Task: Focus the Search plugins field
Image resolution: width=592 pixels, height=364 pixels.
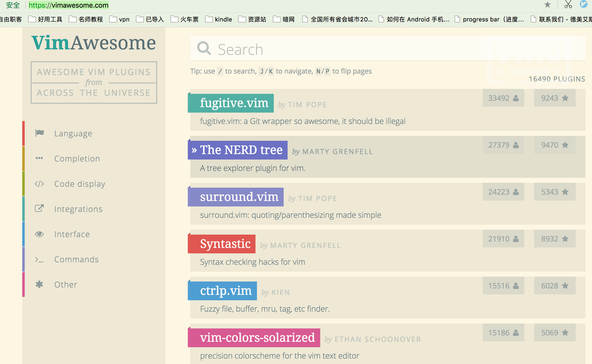Action: click(x=388, y=48)
